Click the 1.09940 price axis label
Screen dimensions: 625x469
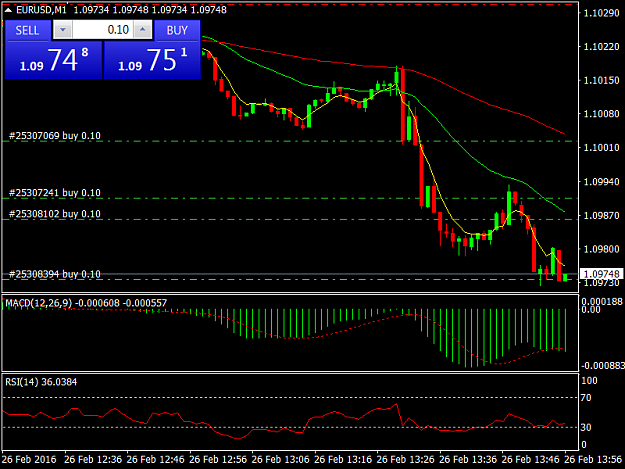[x=601, y=182]
